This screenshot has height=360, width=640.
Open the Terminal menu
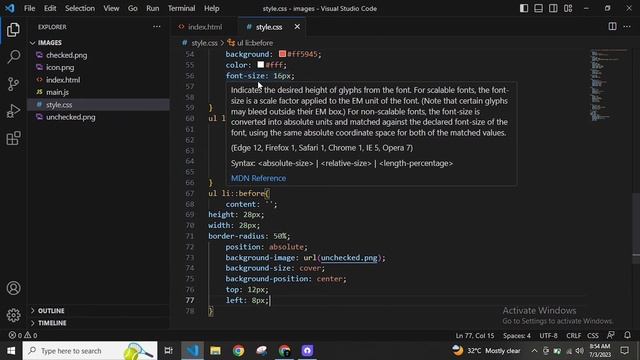click(181, 8)
